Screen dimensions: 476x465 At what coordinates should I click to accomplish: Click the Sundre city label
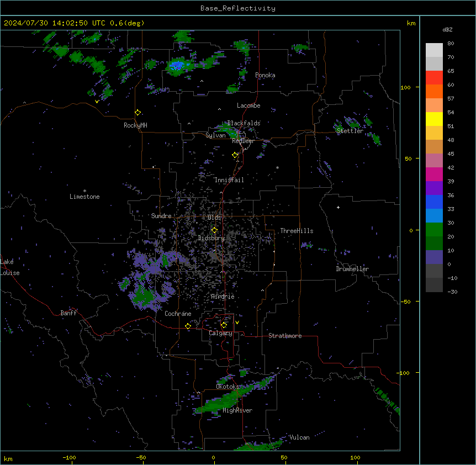pos(161,216)
